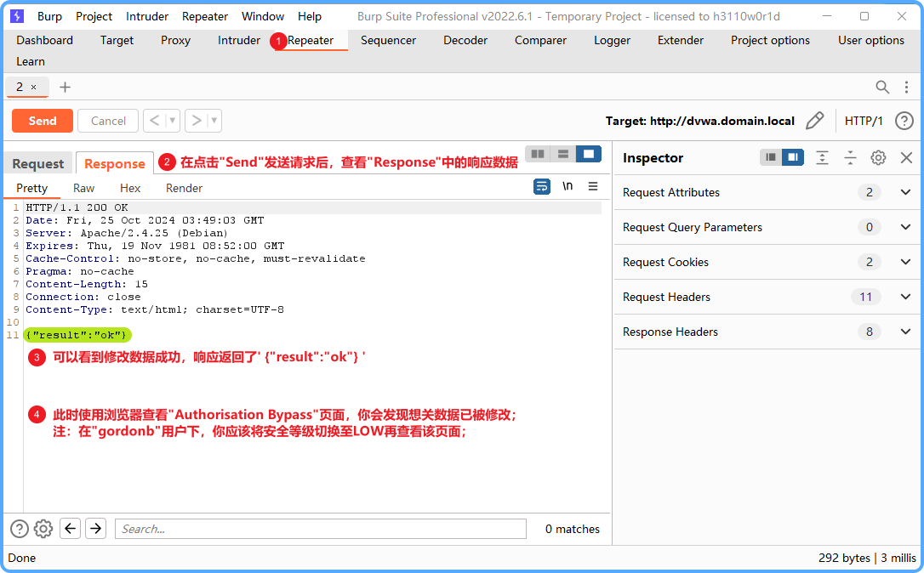Open message editor hamburger menu
The width and height of the screenshot is (924, 573).
click(593, 186)
